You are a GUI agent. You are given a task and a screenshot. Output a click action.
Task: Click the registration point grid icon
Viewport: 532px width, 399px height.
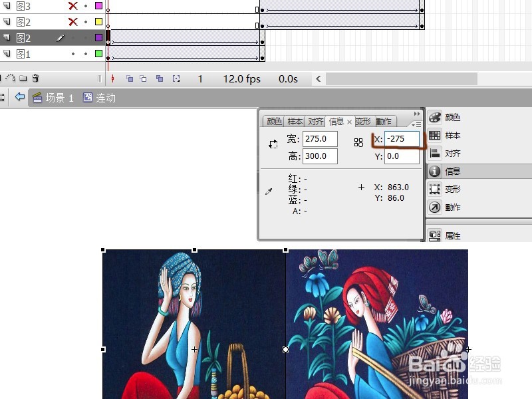(x=358, y=142)
